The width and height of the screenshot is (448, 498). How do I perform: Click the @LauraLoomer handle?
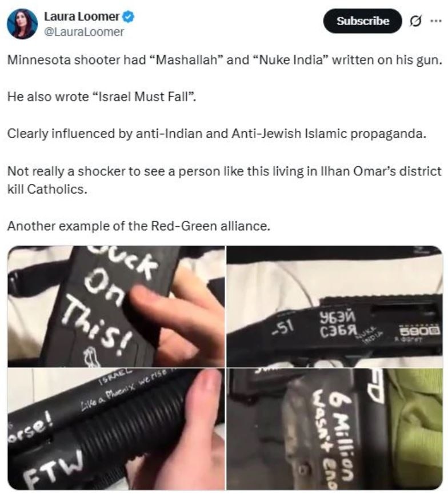pyautogui.click(x=83, y=32)
